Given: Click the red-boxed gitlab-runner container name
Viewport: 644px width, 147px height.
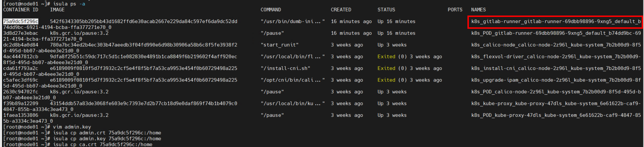Looking at the screenshot, I should coord(556,22).
